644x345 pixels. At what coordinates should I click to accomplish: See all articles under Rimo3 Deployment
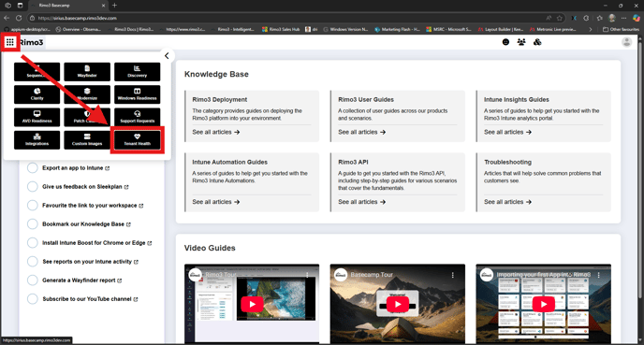coord(216,132)
